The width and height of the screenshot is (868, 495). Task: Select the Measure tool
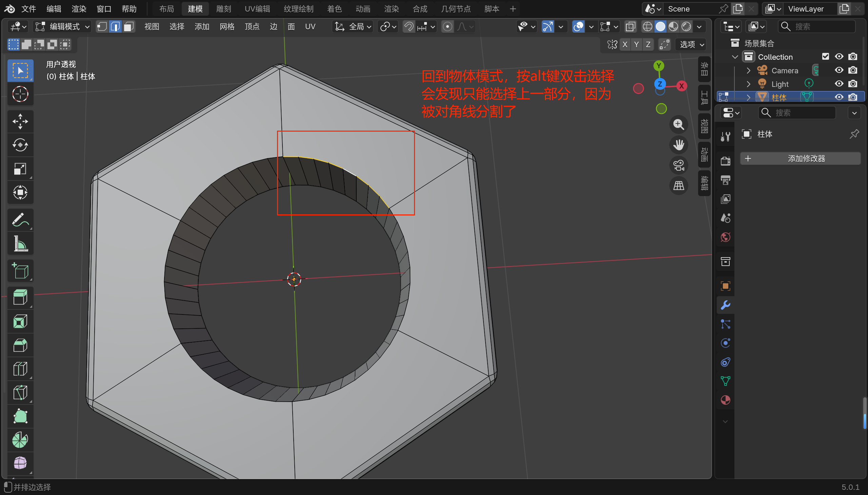point(20,244)
